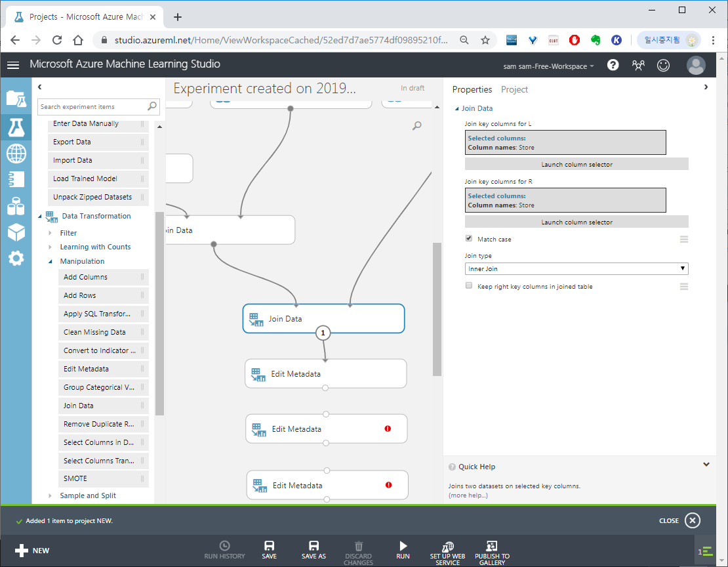Click the canvas vertical scrollbar
The width and height of the screenshot is (728, 567).
pyautogui.click(x=437, y=308)
